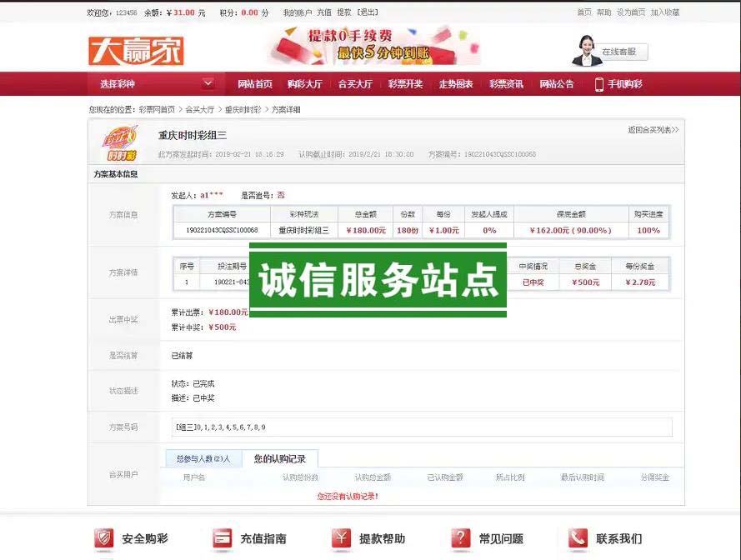741x560 pixels.
Task: Click the customer service agent avatar
Action: [585, 51]
